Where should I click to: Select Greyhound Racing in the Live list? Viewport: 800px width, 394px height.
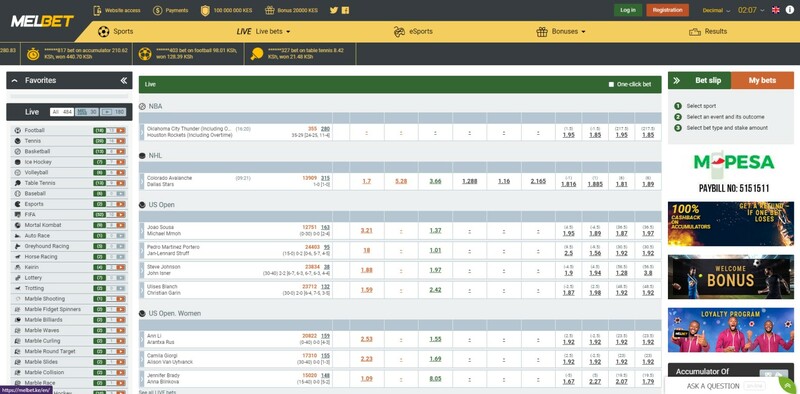(x=46, y=246)
